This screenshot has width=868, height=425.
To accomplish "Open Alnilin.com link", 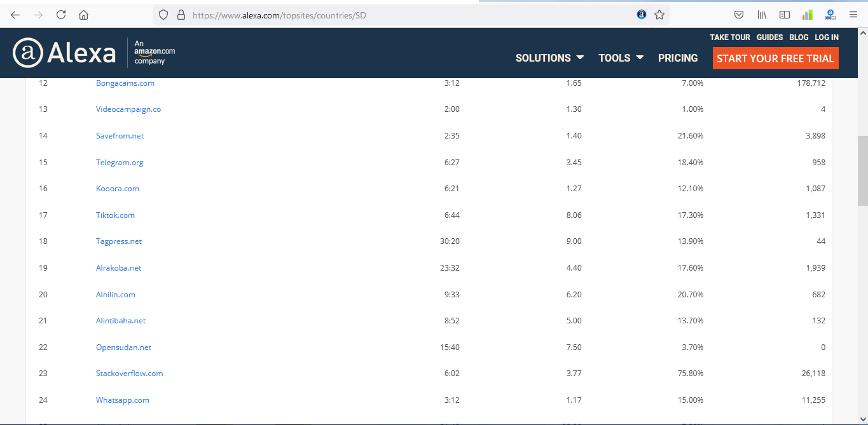I will click(x=116, y=295).
